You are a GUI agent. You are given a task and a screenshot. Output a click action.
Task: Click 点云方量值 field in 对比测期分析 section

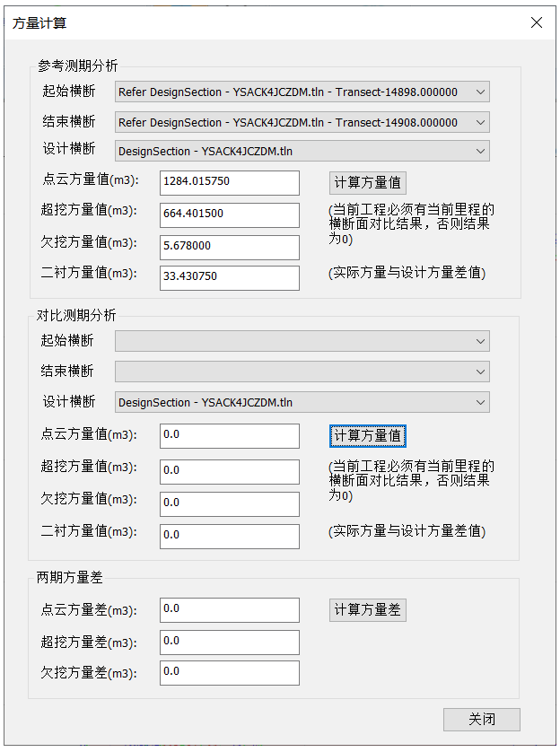pos(230,435)
